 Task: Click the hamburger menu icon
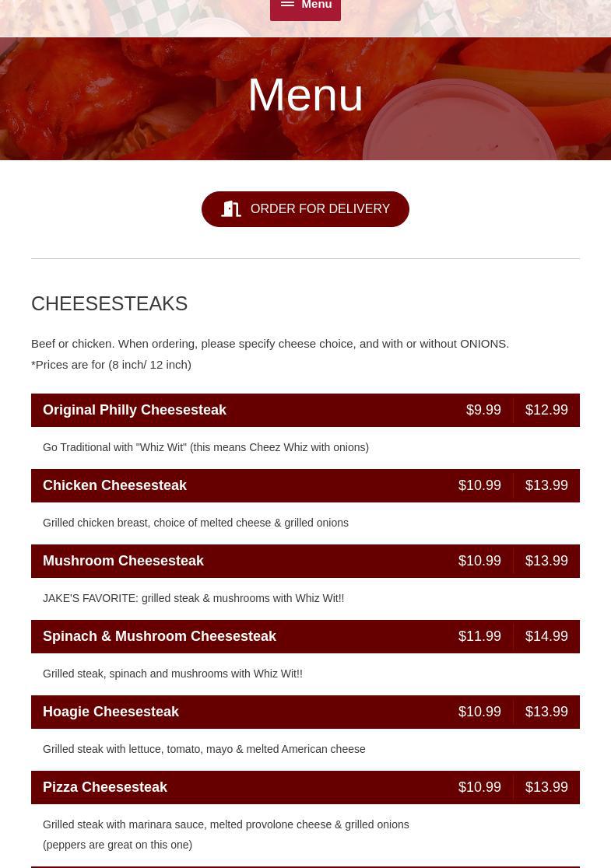point(287,5)
